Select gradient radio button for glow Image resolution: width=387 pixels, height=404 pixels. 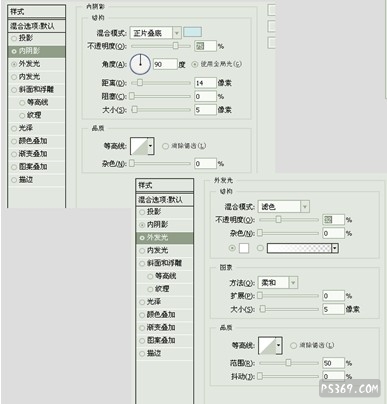point(261,248)
